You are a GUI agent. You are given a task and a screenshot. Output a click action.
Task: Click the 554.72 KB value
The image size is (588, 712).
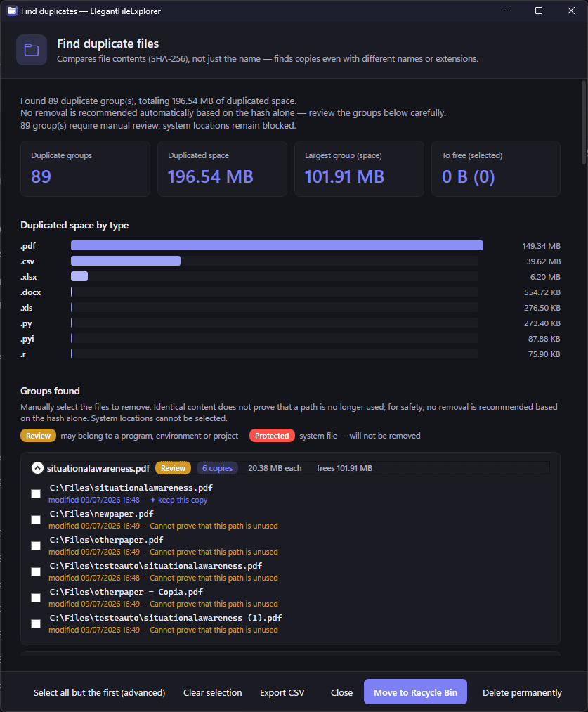[542, 292]
